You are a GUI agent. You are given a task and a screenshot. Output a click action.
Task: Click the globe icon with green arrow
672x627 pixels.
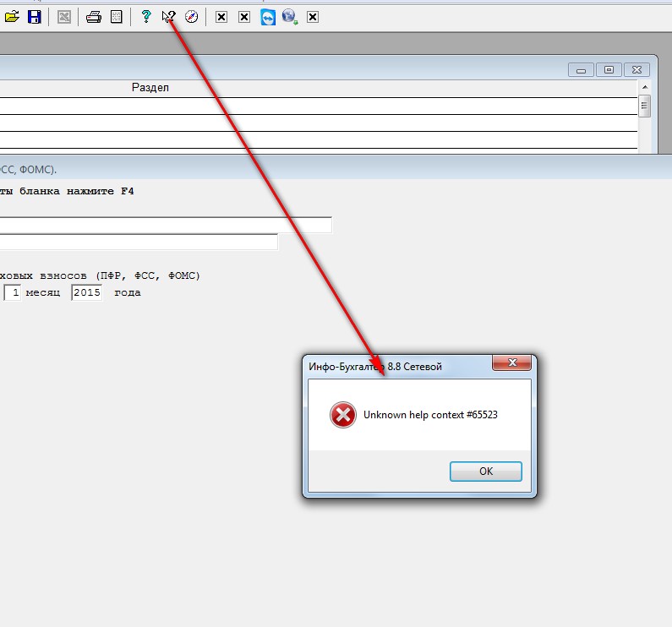click(290, 17)
